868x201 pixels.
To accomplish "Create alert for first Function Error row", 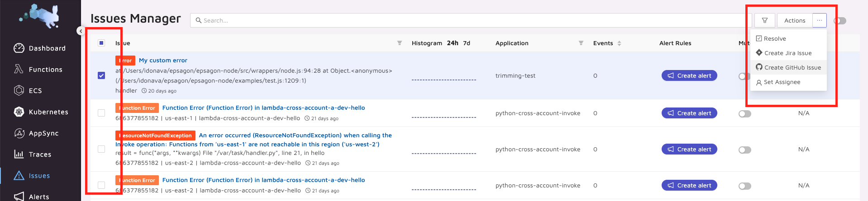I will point(689,113).
